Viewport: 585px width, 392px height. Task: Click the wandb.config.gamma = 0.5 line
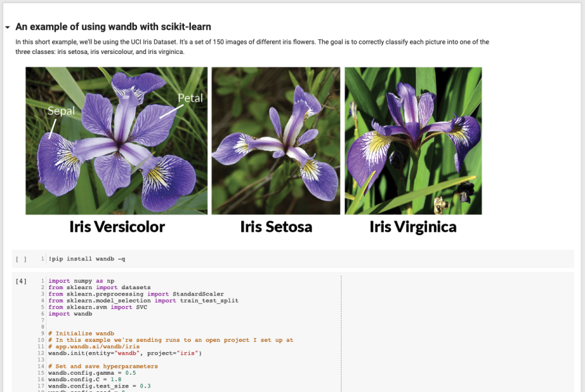[x=92, y=373]
